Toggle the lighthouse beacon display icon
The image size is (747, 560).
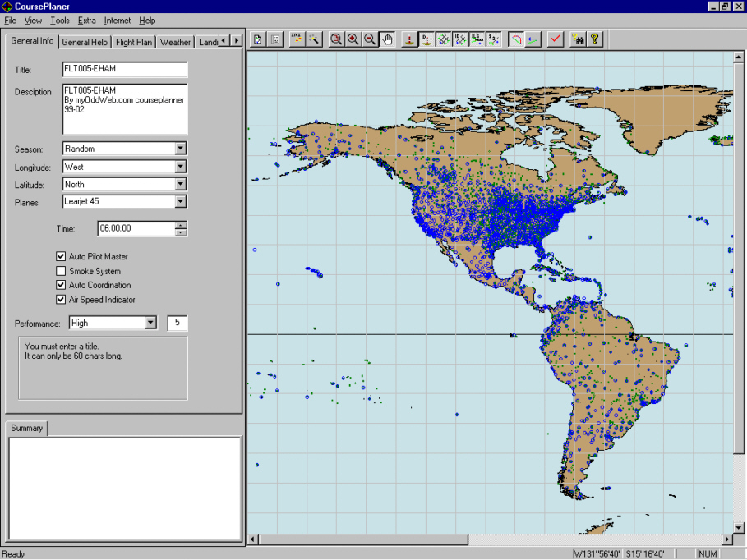[409, 39]
